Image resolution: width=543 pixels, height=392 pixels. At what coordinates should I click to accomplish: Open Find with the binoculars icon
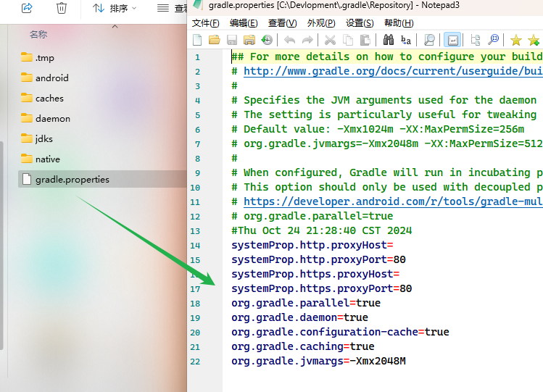pyautogui.click(x=388, y=40)
